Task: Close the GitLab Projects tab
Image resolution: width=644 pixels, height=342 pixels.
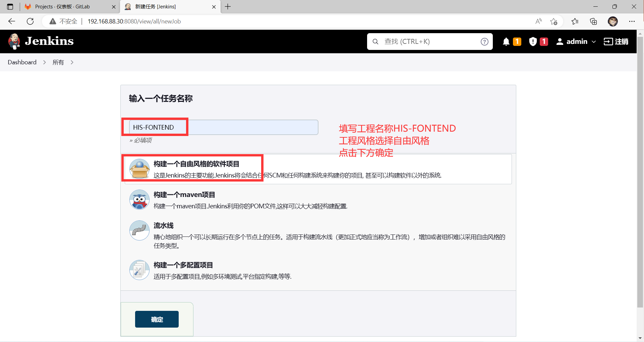Action: tap(114, 7)
